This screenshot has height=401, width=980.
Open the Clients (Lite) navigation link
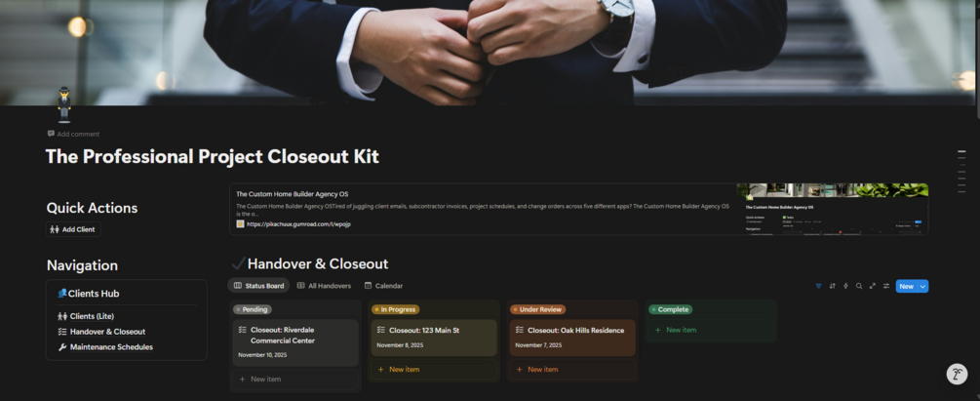[86, 316]
